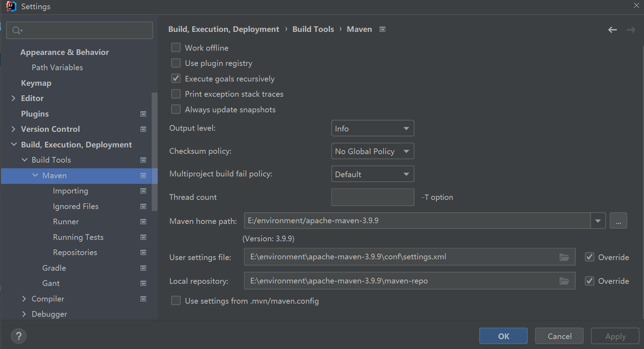Click folder icon in Local repository field
The height and width of the screenshot is (349, 644).
point(564,281)
